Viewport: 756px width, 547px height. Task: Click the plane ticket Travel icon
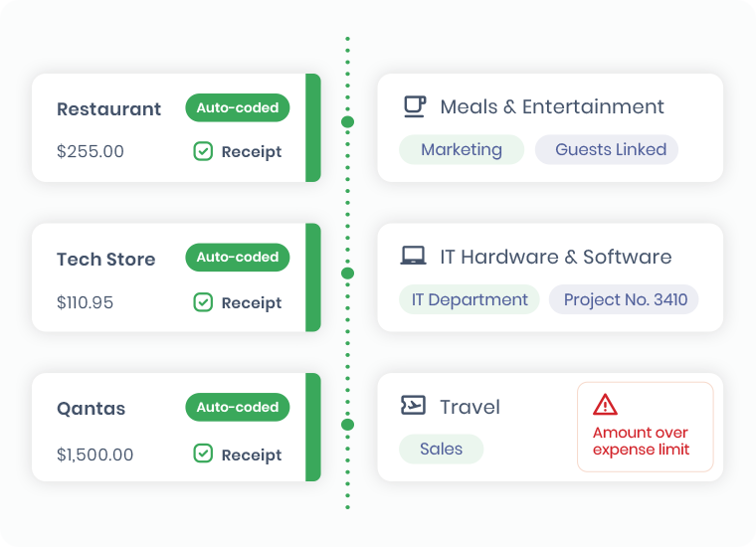[x=413, y=406]
